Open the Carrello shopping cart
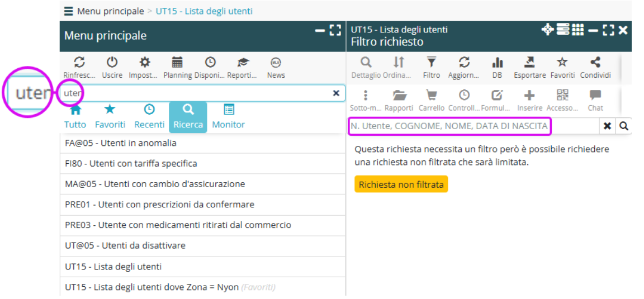 tap(432, 95)
